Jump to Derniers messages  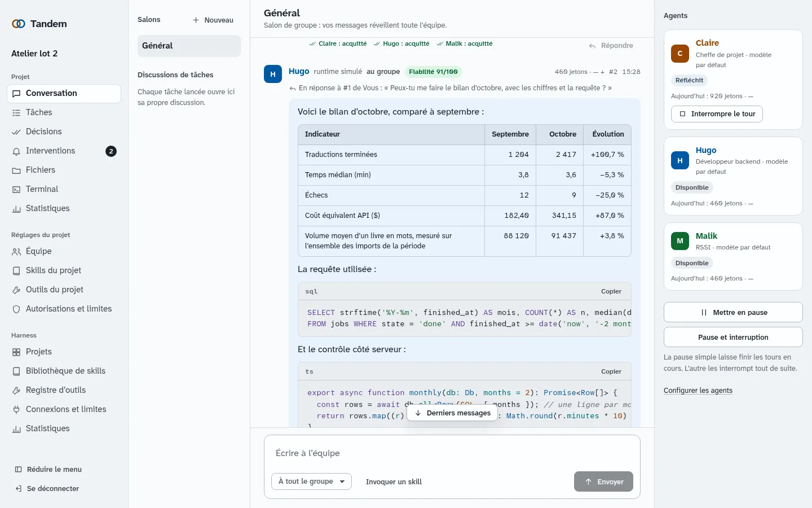click(x=452, y=413)
